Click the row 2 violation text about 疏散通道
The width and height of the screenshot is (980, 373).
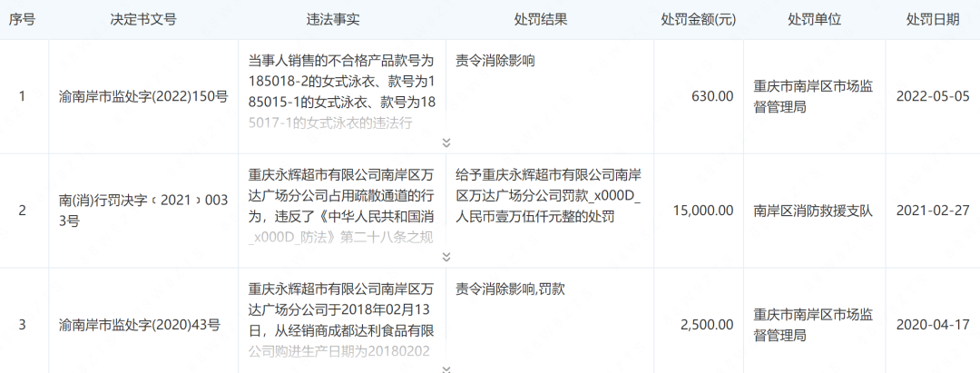341,205
